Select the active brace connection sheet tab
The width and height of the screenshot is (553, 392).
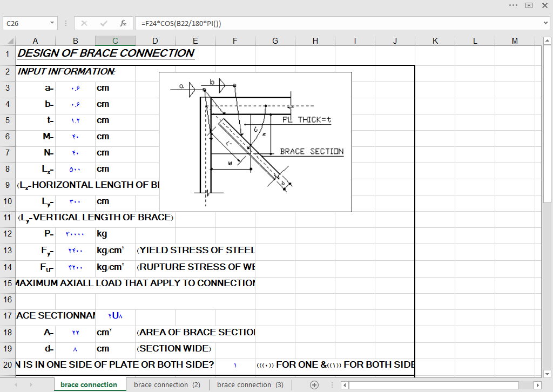[89, 385]
